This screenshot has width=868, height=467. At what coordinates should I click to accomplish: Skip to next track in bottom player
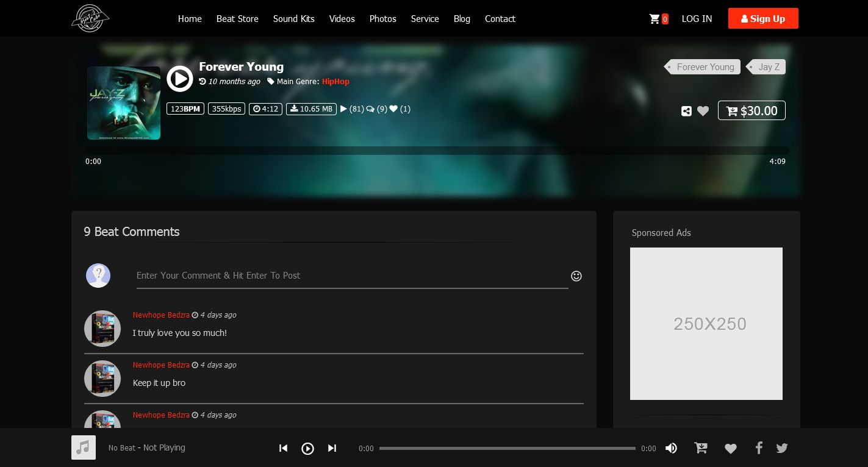click(x=332, y=448)
